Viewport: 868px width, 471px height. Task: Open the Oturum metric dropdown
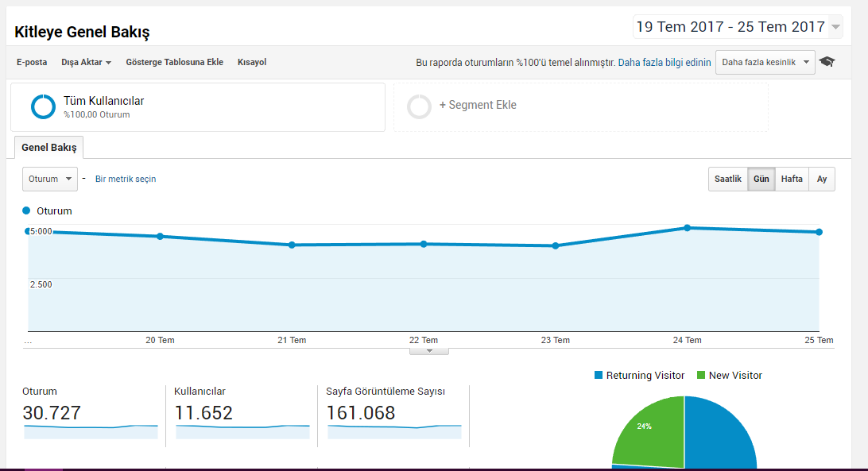(x=50, y=179)
